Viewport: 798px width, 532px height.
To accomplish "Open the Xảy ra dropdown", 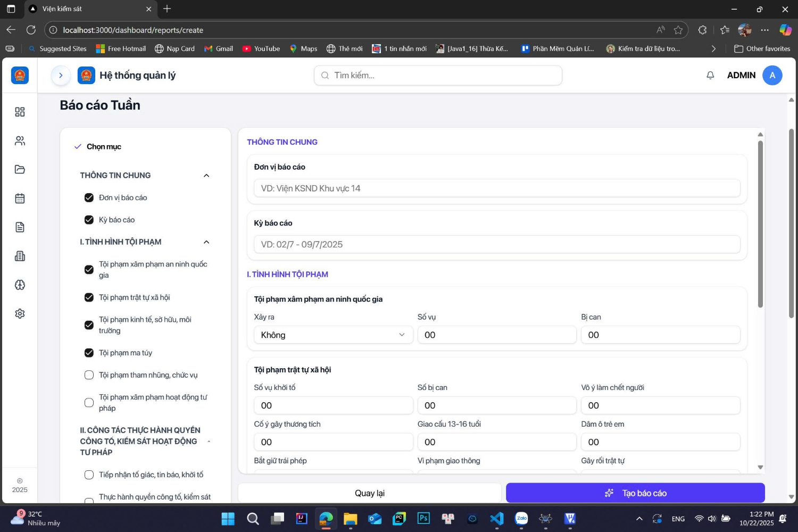I will pos(333,335).
